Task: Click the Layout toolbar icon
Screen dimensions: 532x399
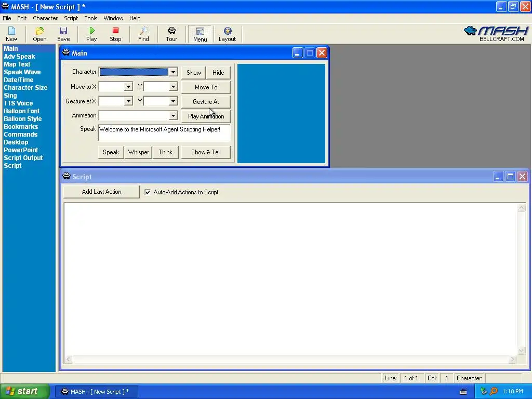Action: (x=228, y=31)
